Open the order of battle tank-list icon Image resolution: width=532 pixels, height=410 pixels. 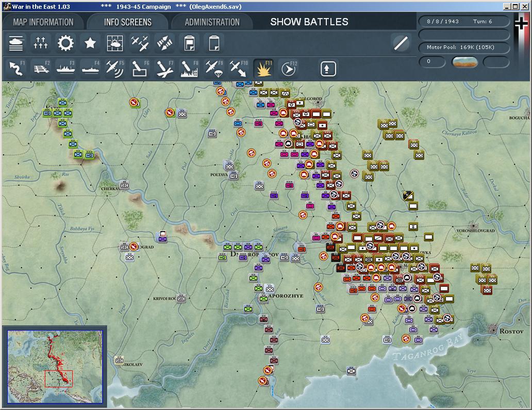(16, 43)
